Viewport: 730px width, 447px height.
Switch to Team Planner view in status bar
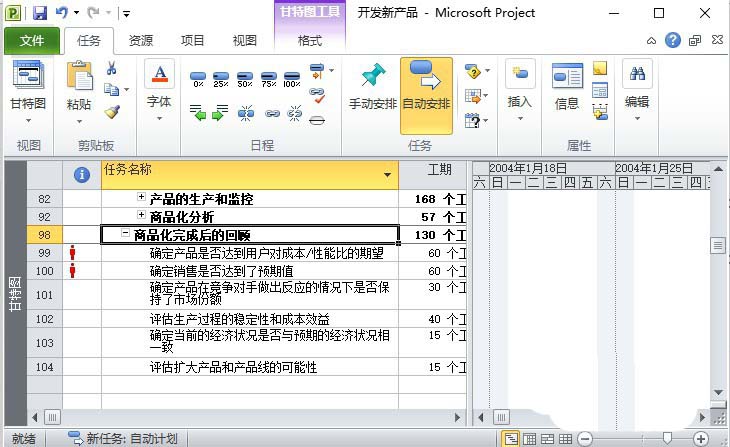click(548, 439)
